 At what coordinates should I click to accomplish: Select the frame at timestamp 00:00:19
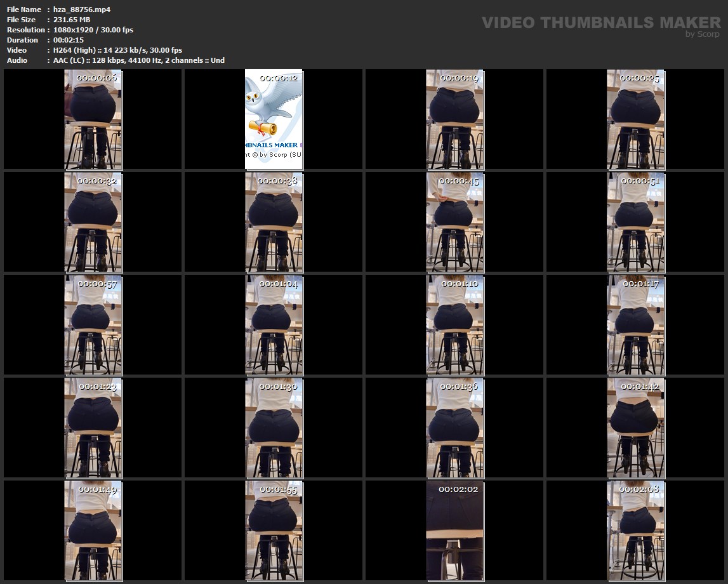[455, 119]
